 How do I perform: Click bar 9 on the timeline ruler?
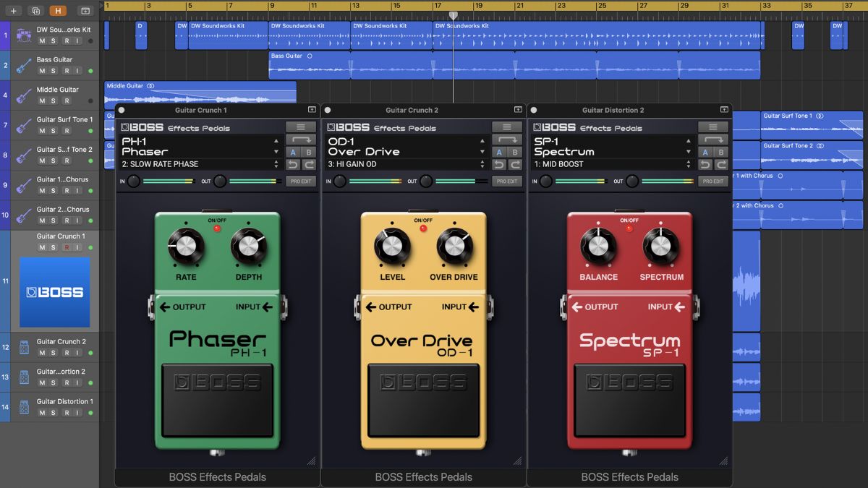click(x=271, y=6)
